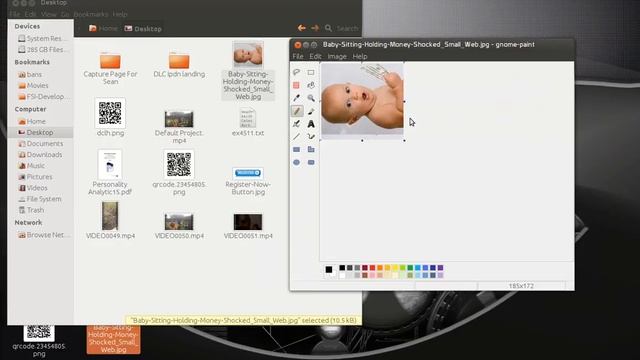Select the magnifier zoom tool in gnome-paint
Image resolution: width=640 pixels, height=360 pixels.
[x=311, y=98]
